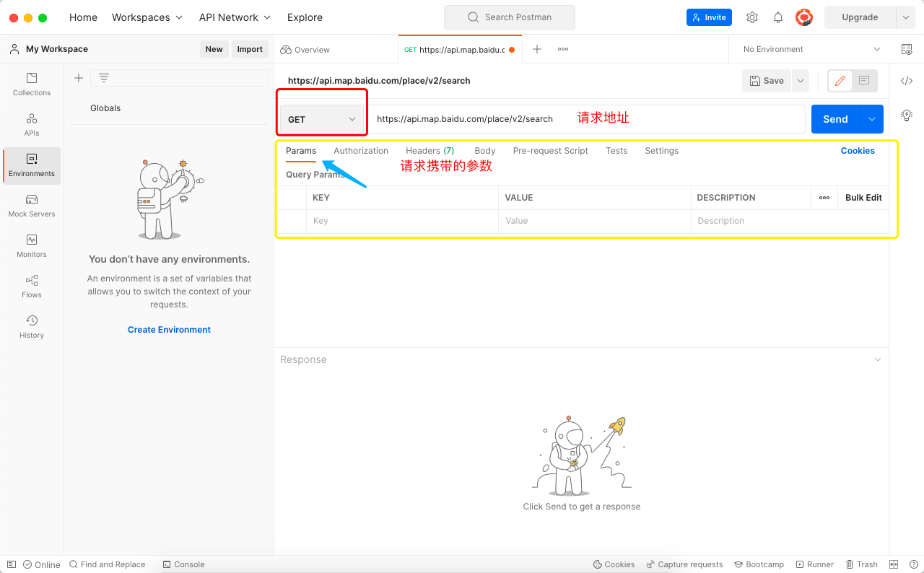
Task: Click the Upgrade button
Action: pyautogui.click(x=860, y=17)
